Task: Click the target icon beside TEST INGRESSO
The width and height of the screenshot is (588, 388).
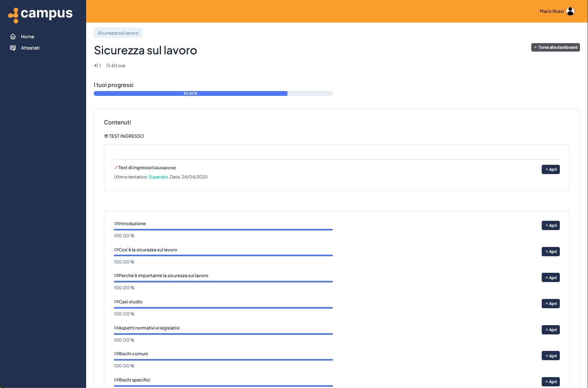Action: point(106,136)
